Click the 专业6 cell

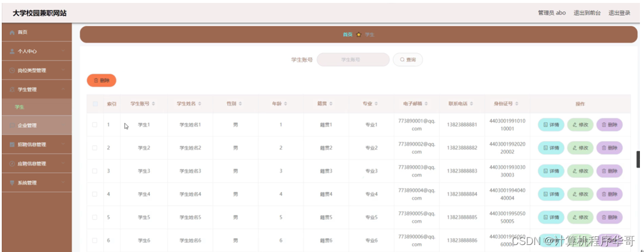[371, 240]
